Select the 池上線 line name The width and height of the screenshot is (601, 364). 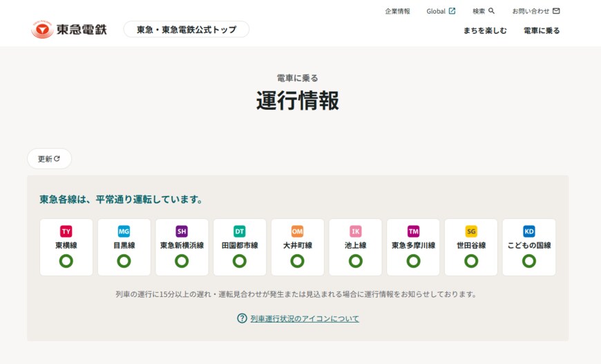pos(355,245)
